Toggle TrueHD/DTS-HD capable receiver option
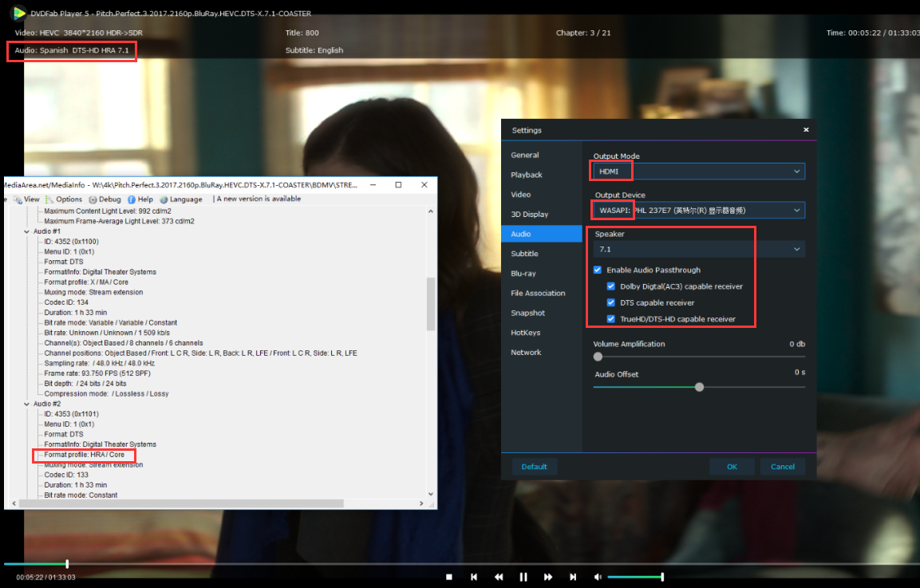Viewport: 920px width, 588px height. pyautogui.click(x=611, y=319)
